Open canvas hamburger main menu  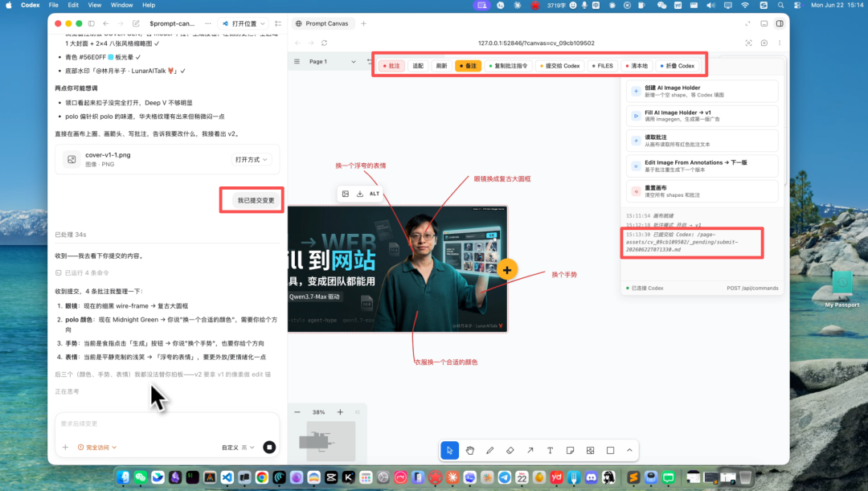pyautogui.click(x=297, y=61)
